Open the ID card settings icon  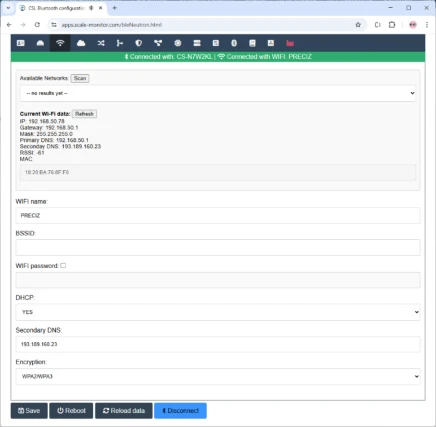click(21, 43)
